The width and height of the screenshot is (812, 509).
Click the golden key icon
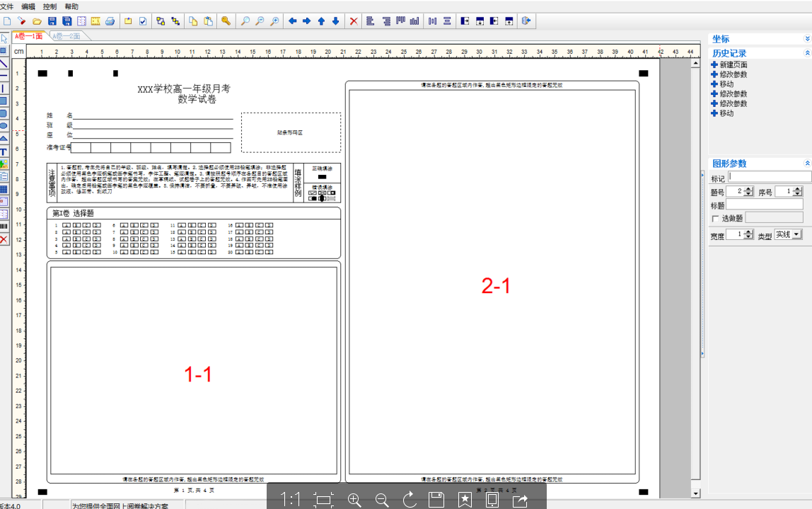pyautogui.click(x=226, y=21)
